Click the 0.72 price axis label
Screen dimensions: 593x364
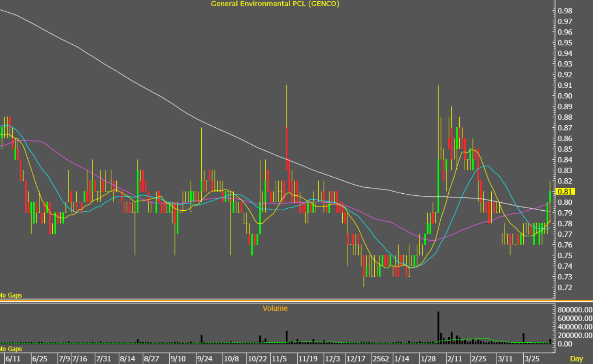(x=564, y=287)
